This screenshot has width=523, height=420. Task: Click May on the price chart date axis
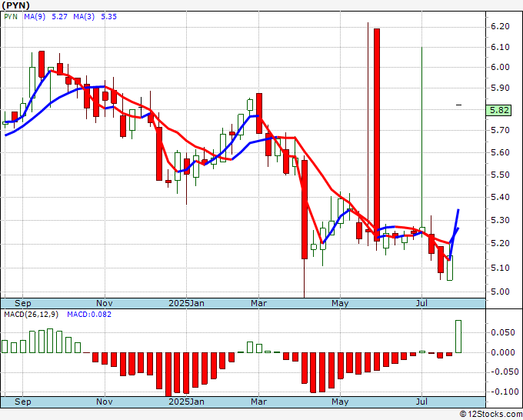(x=340, y=303)
